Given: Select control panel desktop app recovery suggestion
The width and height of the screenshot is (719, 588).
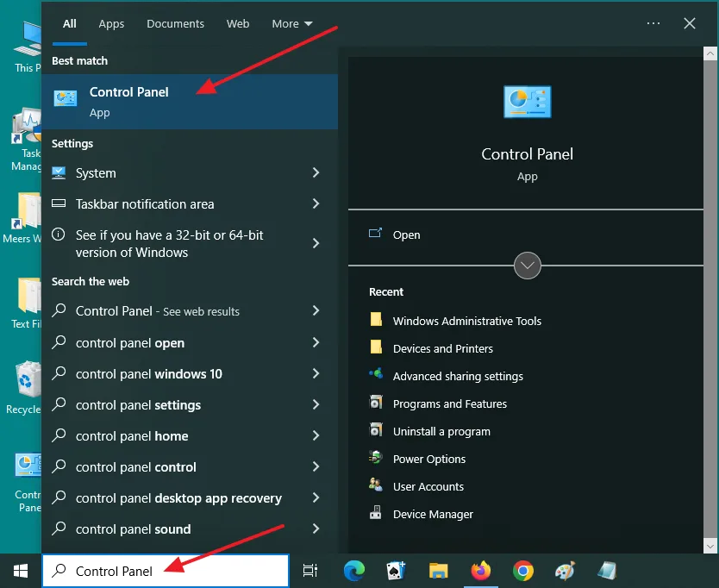Looking at the screenshot, I should pyautogui.click(x=190, y=497).
